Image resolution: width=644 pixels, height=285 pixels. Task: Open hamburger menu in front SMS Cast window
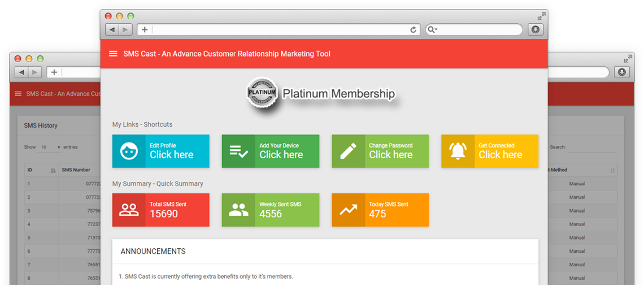pyautogui.click(x=113, y=54)
